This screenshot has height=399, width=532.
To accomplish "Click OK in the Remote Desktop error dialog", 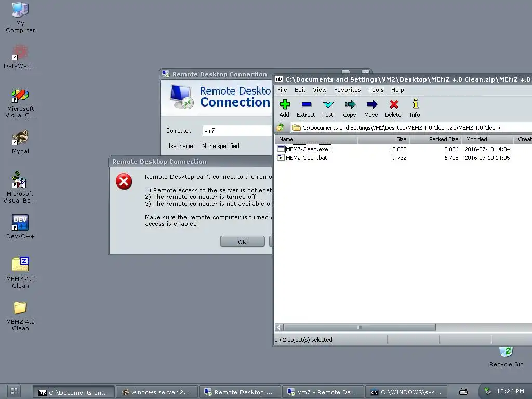I will point(242,242).
